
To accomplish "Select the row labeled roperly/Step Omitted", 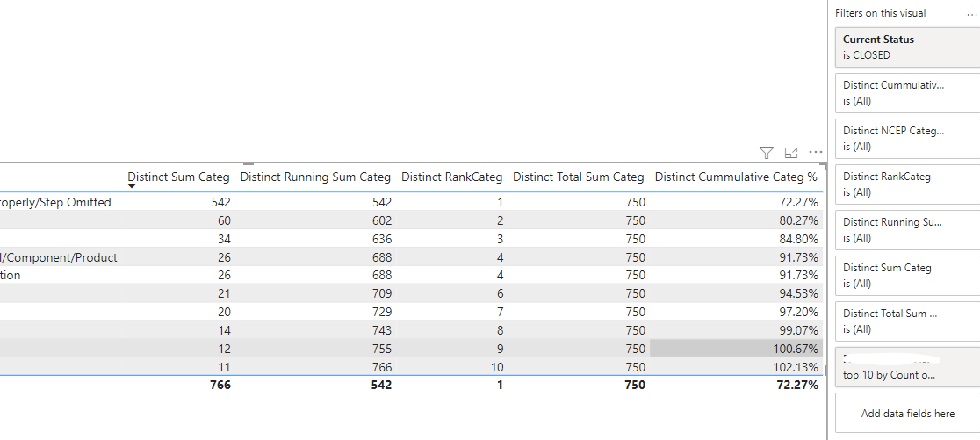I will click(55, 202).
